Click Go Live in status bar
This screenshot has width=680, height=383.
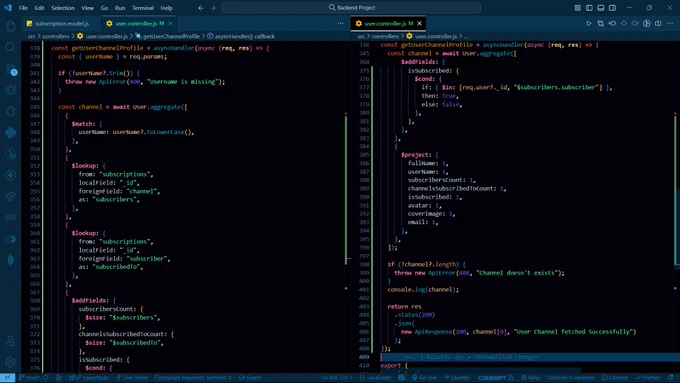click(x=424, y=378)
